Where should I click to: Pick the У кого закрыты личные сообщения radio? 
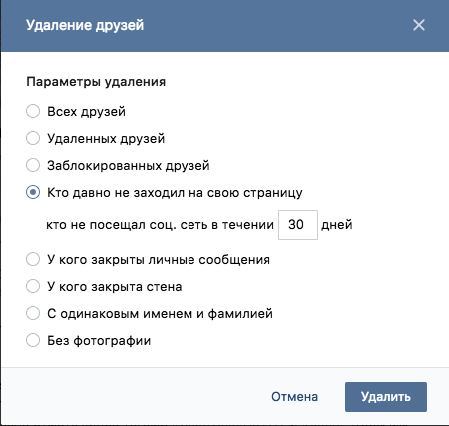click(x=33, y=259)
